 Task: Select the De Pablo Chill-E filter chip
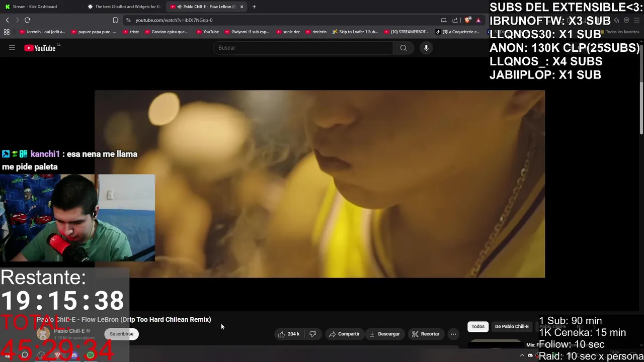[512, 326]
